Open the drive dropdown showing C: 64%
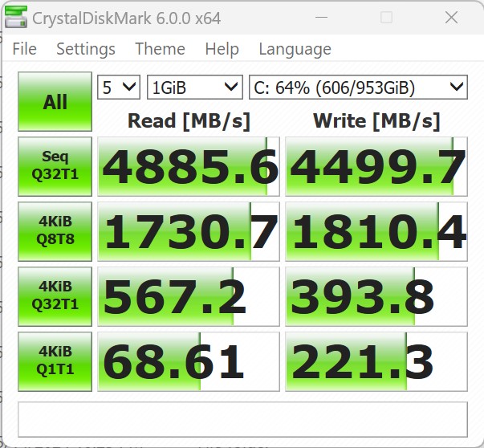484x448 pixels. pyautogui.click(x=358, y=87)
